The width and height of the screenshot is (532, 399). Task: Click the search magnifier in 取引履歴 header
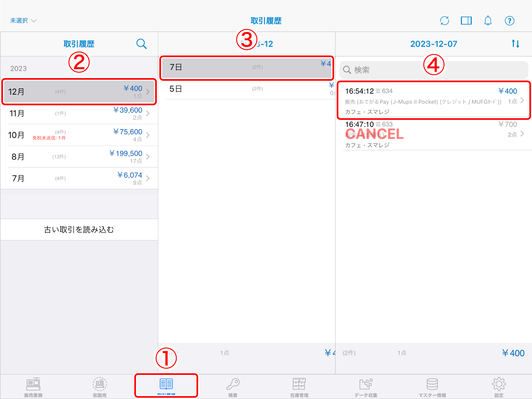[x=142, y=44]
